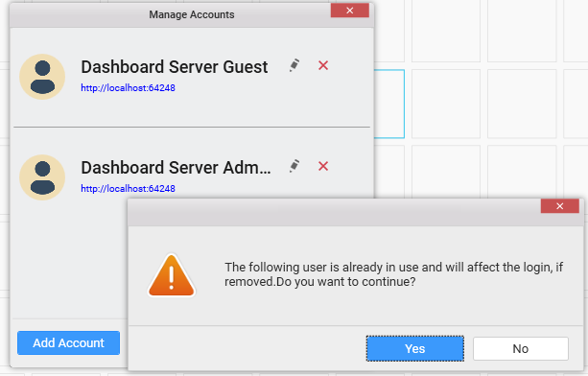The height and width of the screenshot is (376, 588).
Task: Select the blue-highlighted grid cell behind dialog
Action: click(389, 104)
